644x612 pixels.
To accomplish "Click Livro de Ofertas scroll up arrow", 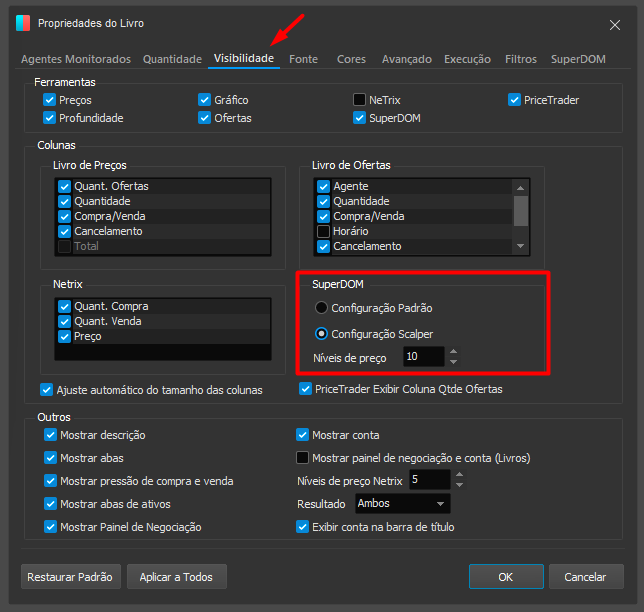I will click(x=520, y=188).
